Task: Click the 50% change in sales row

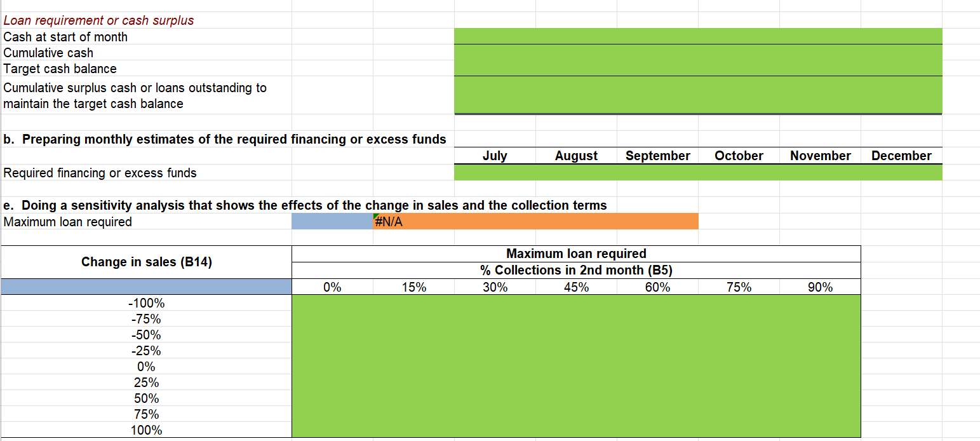Action: coord(146,398)
